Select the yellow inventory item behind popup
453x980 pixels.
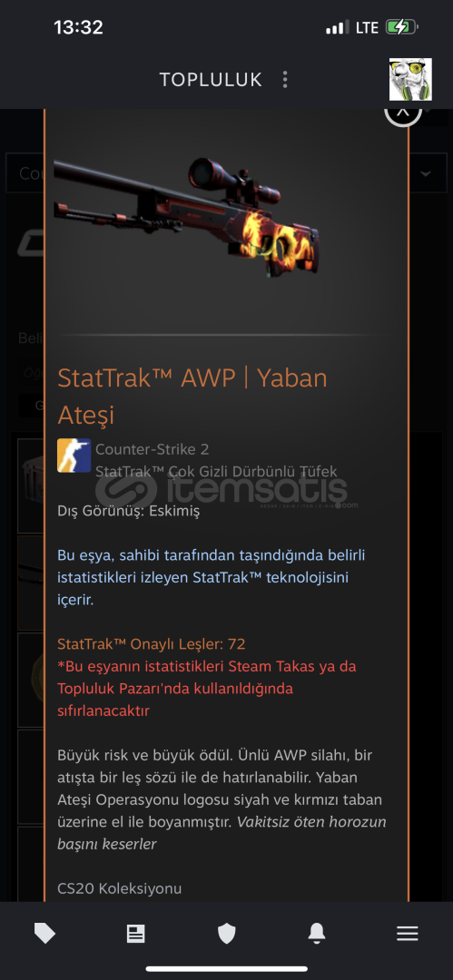click(31, 680)
